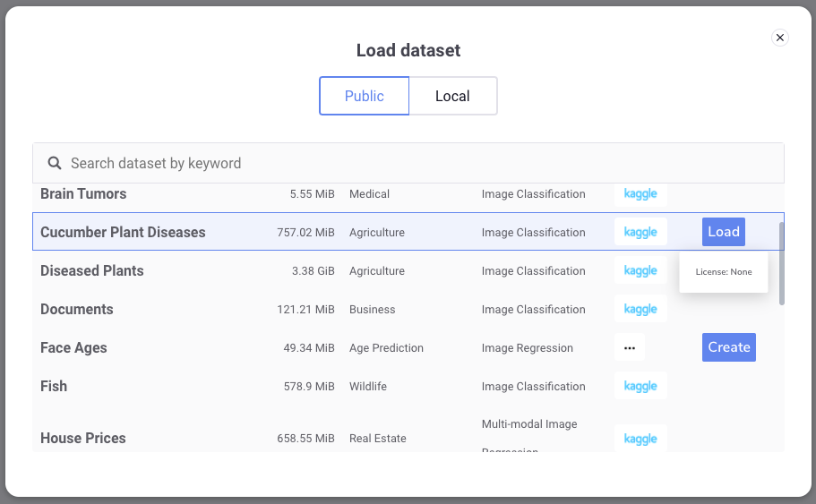Click the 121.21 MiB size value

(x=305, y=310)
